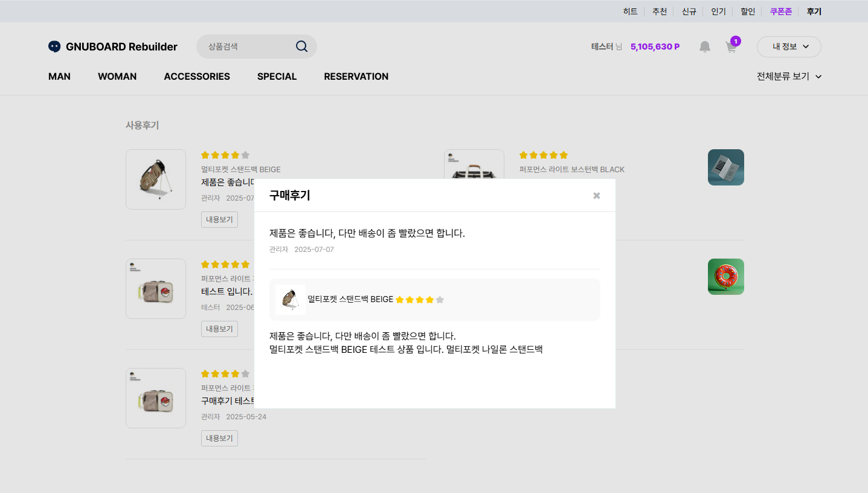Open golf bag thumbnail inside the popup

tap(291, 300)
